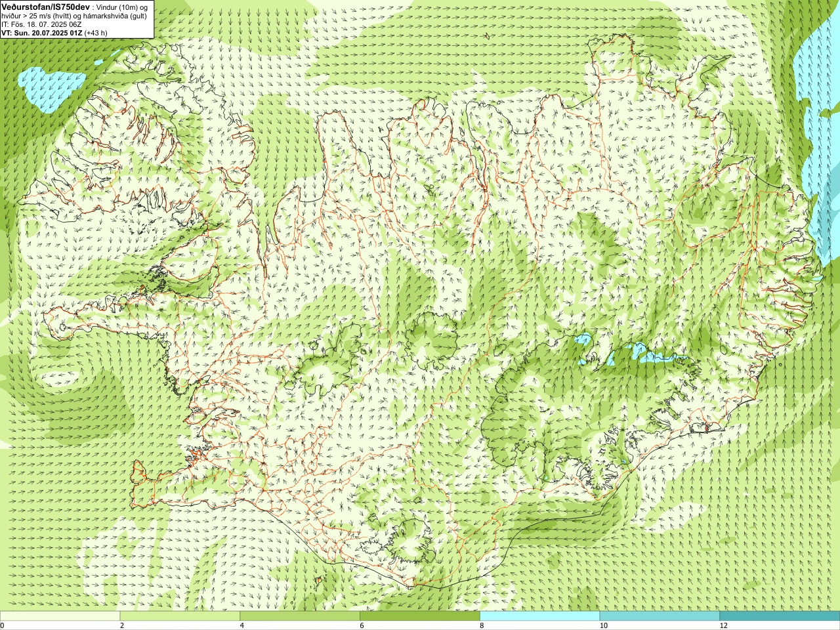Click the Veðurstofan/IS750dev title text

[46, 6]
